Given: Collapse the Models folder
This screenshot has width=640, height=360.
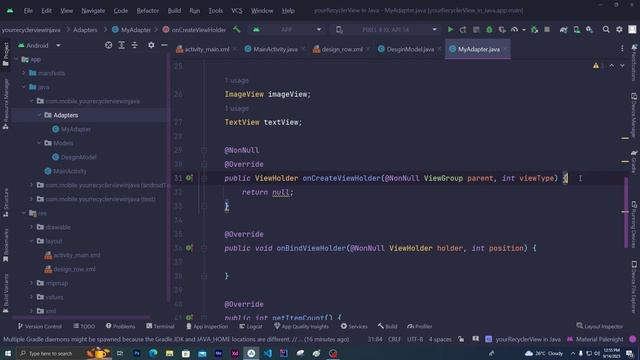Looking at the screenshot, I should coord(39,143).
